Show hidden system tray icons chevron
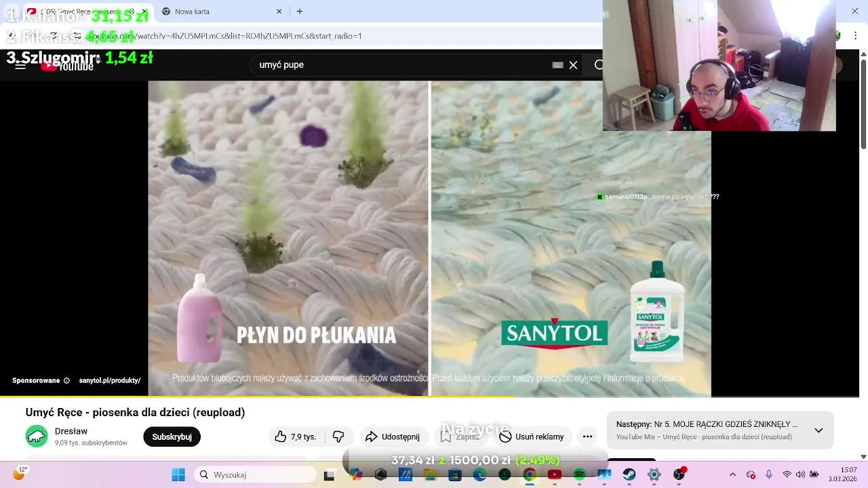This screenshot has height=488, width=868. (x=732, y=474)
